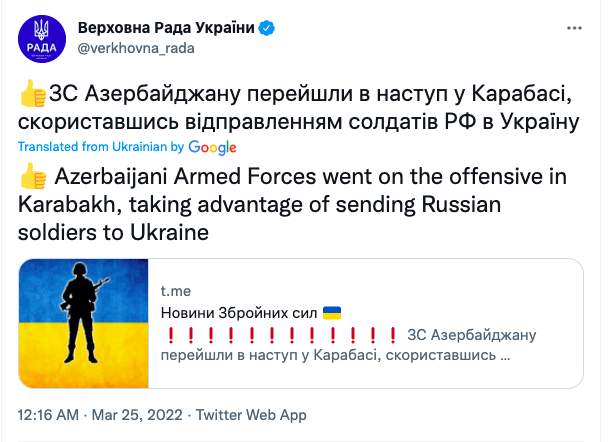The width and height of the screenshot is (608, 442).
Task: Select the original Ukrainian tweet text
Action: [300, 110]
